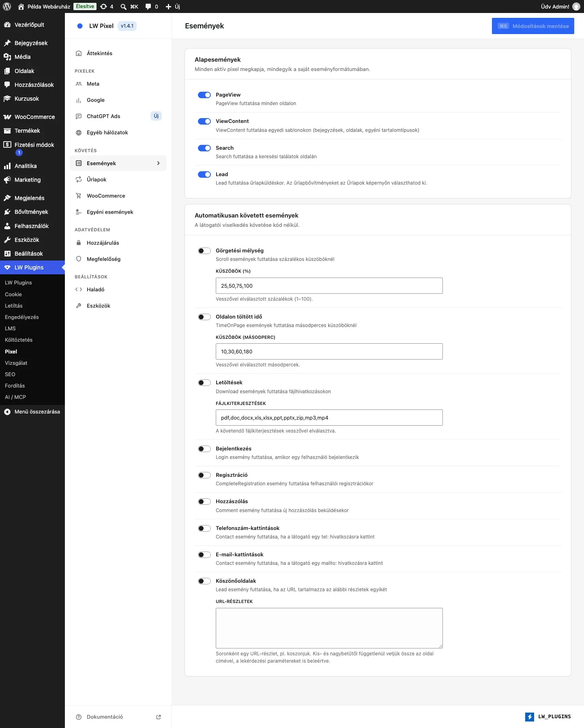This screenshot has height=728, width=584.
Task: Click the Admin avatar in the top bar
Action: tap(576, 6)
